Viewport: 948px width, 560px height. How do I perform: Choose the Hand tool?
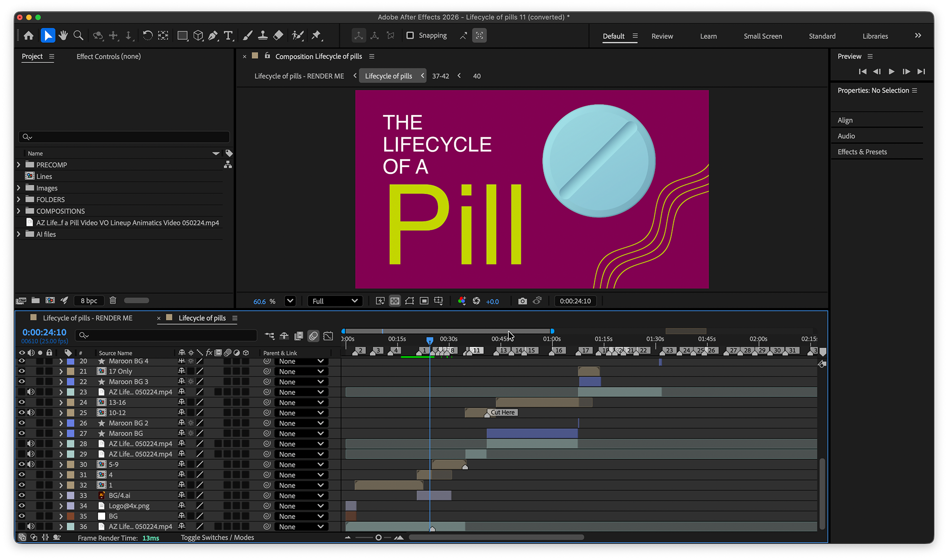63,36
